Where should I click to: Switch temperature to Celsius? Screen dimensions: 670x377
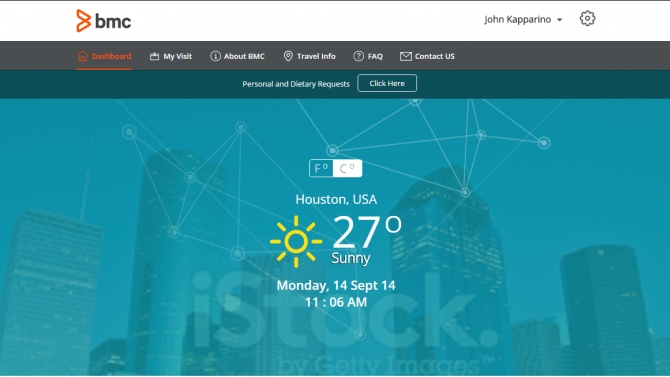pos(347,168)
